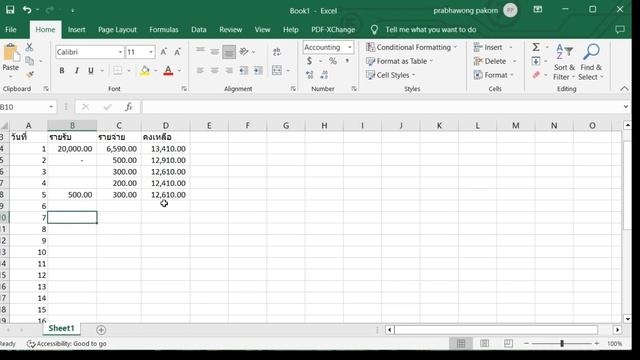Click the AutoSum sigma icon
Screen dimensions: 640x360
click(x=536, y=47)
